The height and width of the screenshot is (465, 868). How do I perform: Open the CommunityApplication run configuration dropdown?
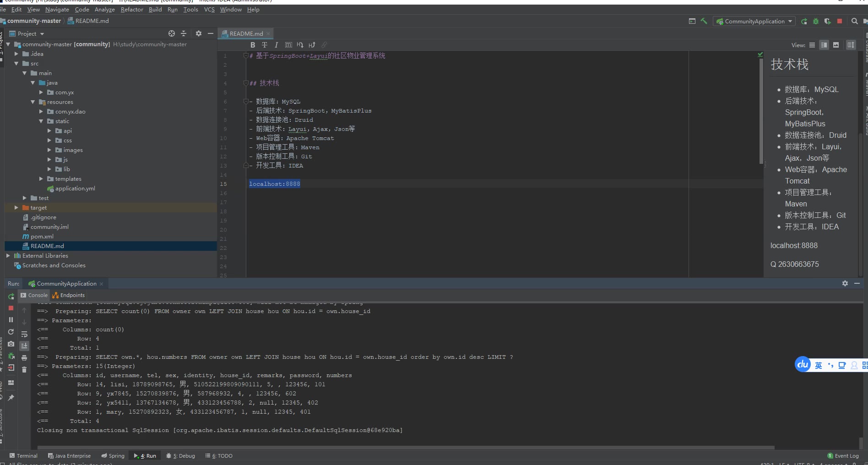tap(754, 22)
